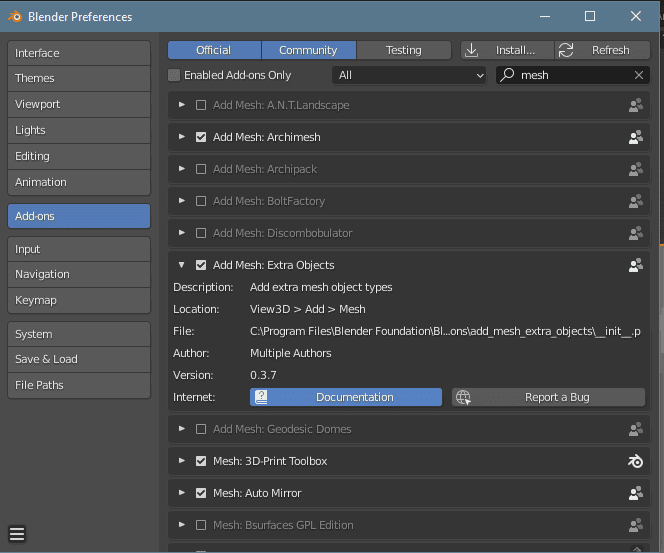This screenshot has height=553, width=664.
Task: Enable the Bsurfaces GPL Edition add-on
Action: coord(201,525)
